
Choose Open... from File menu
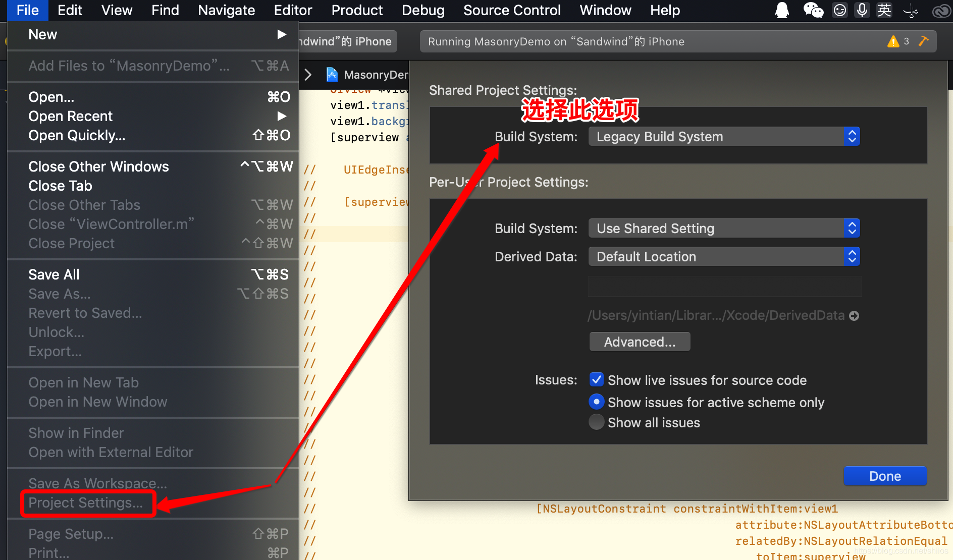[x=153, y=97]
